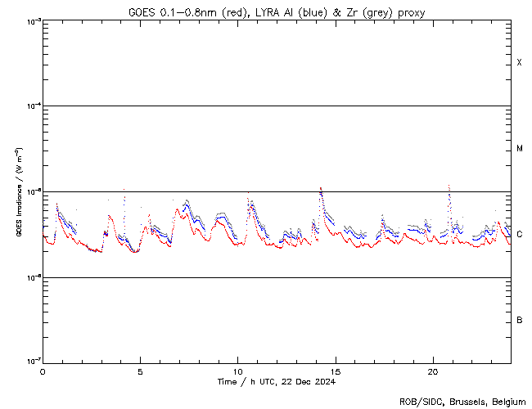The height and width of the screenshot is (409, 532).
Task: Click the red flare peak near hour 21
Action: tap(449, 187)
